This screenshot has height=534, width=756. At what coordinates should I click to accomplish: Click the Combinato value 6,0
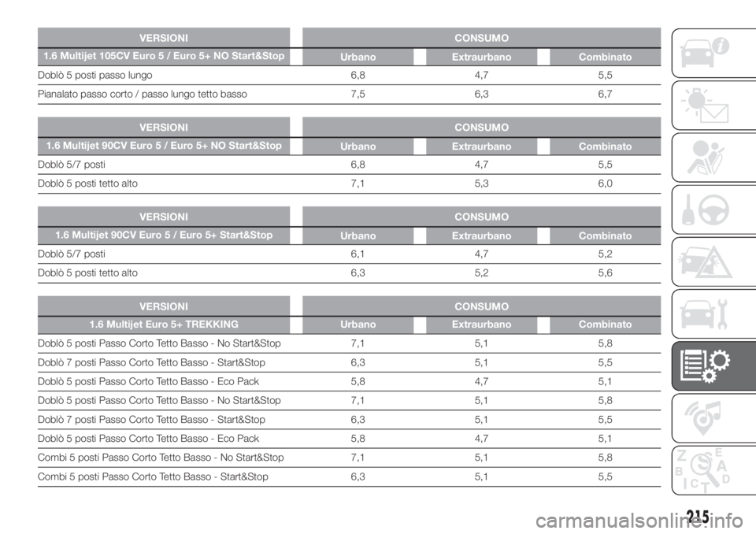pos(605,184)
